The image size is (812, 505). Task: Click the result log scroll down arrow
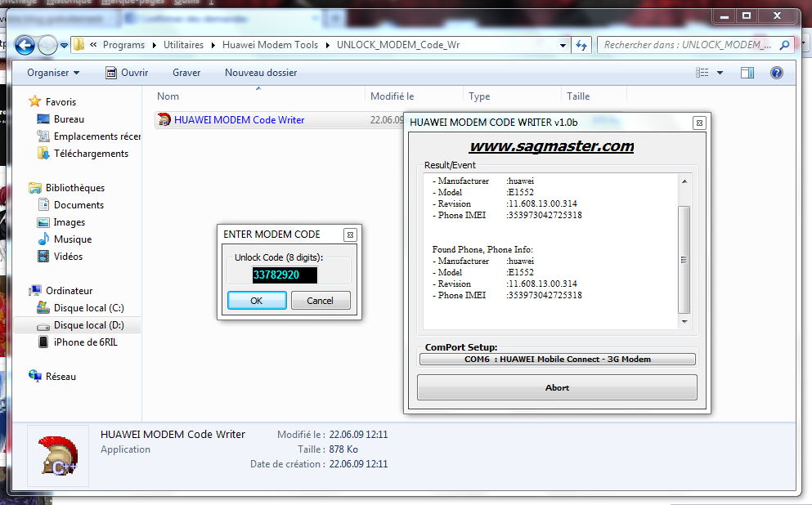[684, 322]
